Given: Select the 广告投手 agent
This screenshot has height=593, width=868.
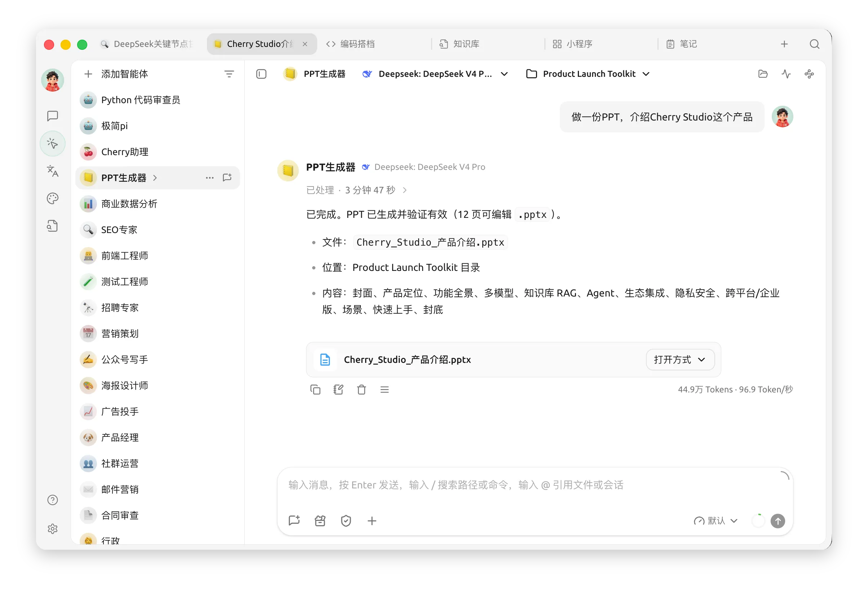Looking at the screenshot, I should click(158, 412).
